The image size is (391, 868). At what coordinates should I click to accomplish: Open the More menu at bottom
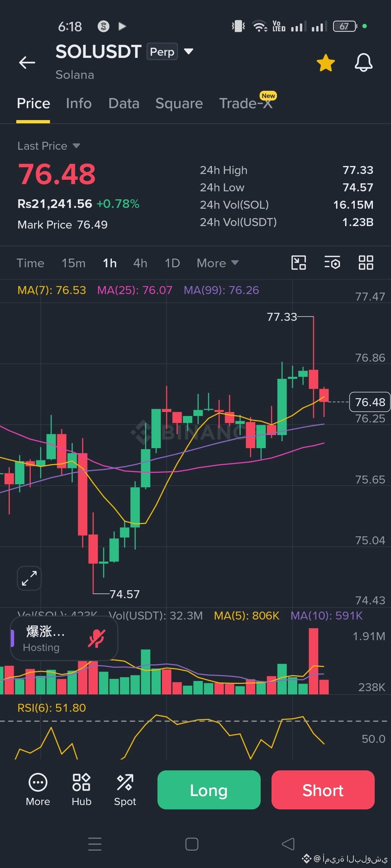pyautogui.click(x=38, y=790)
